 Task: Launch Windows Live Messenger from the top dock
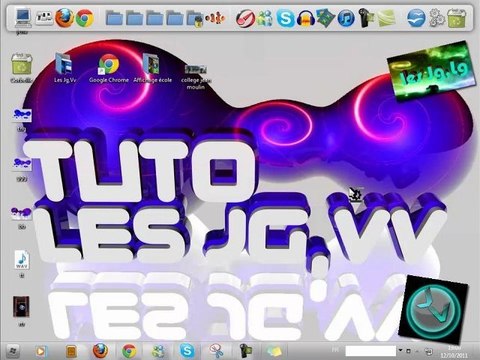pyautogui.click(x=265, y=18)
